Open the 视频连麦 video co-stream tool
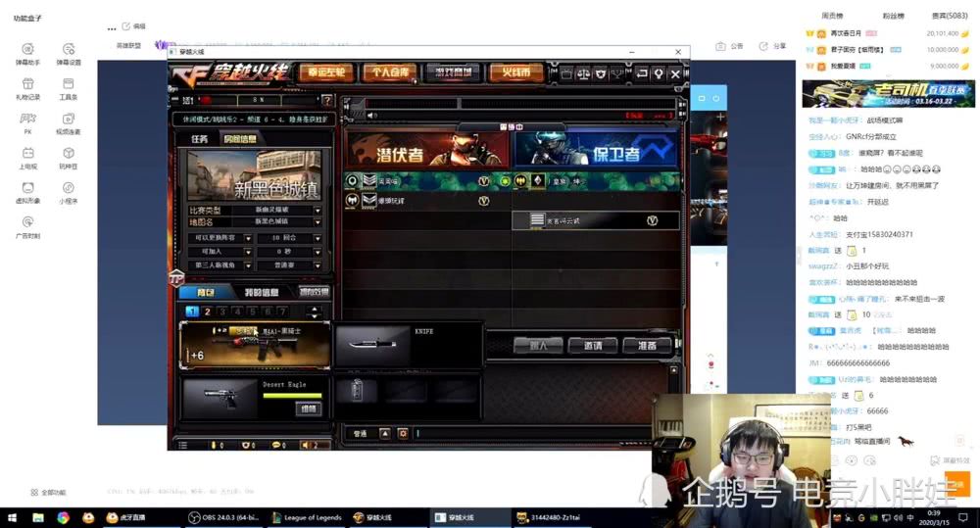 tap(69, 123)
